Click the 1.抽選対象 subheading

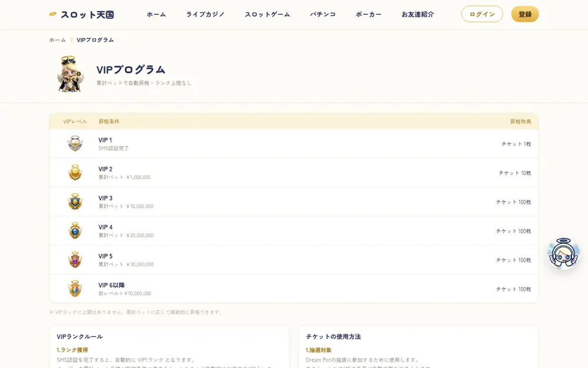[x=318, y=350]
